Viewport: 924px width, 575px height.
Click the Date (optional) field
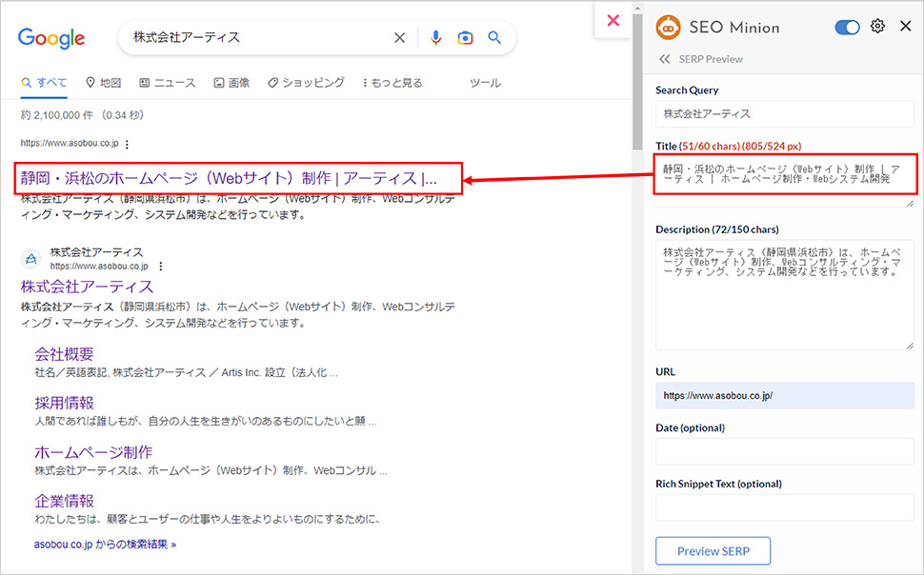784,452
